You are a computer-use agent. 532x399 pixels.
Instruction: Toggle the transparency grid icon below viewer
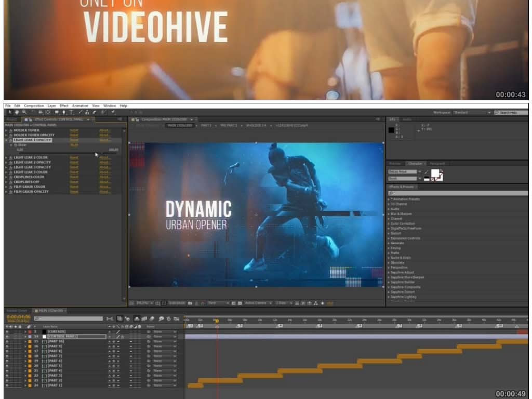[x=240, y=303]
